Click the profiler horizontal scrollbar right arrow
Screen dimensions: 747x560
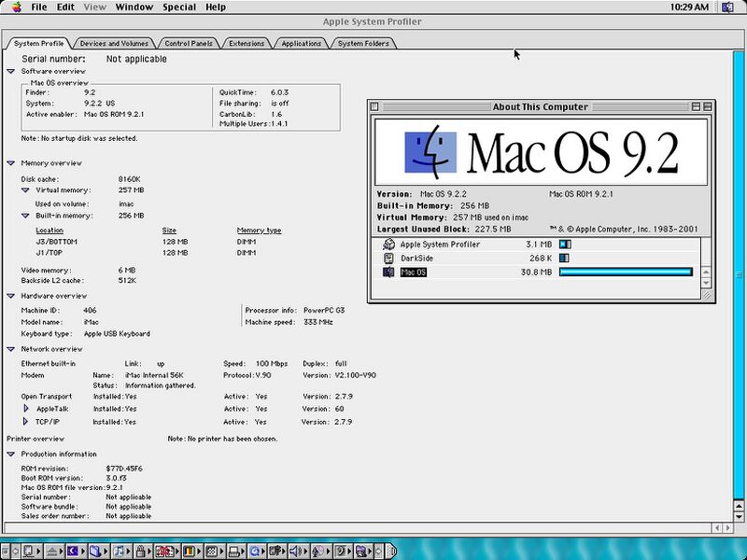[727, 527]
